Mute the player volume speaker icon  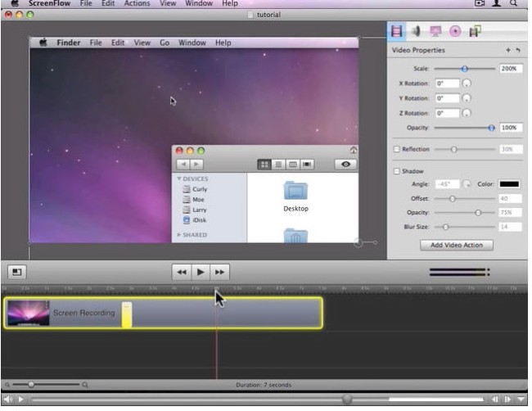click(8, 400)
